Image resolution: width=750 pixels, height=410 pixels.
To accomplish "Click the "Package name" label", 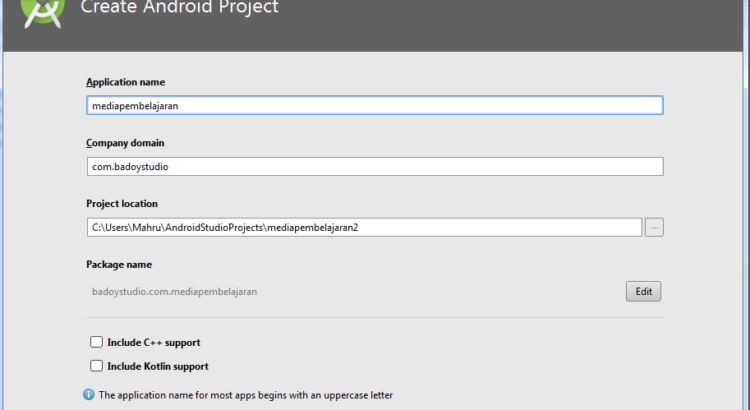I will click(x=119, y=264).
